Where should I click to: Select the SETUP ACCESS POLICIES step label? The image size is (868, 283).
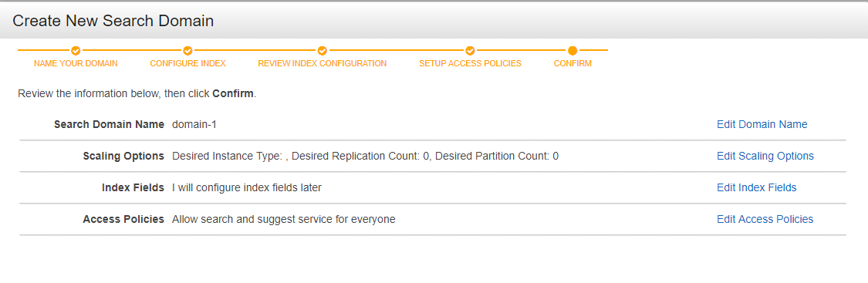(x=470, y=63)
